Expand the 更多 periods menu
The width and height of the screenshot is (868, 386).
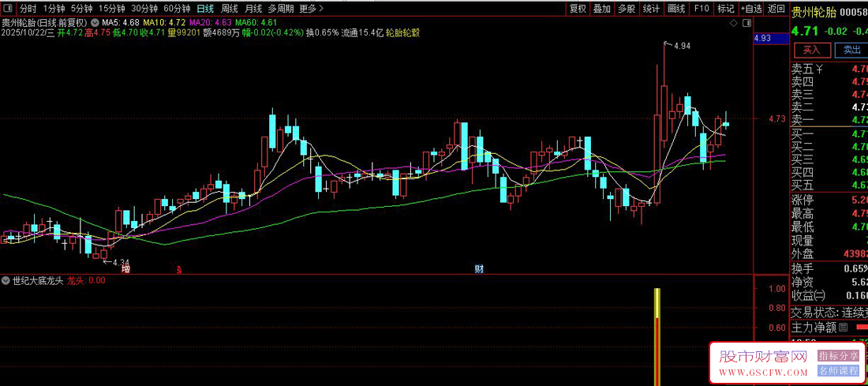click(x=311, y=9)
